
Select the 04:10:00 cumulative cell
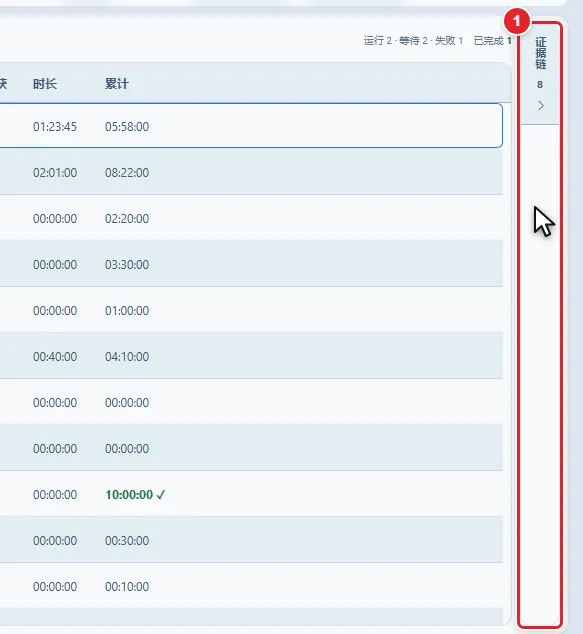(127, 357)
